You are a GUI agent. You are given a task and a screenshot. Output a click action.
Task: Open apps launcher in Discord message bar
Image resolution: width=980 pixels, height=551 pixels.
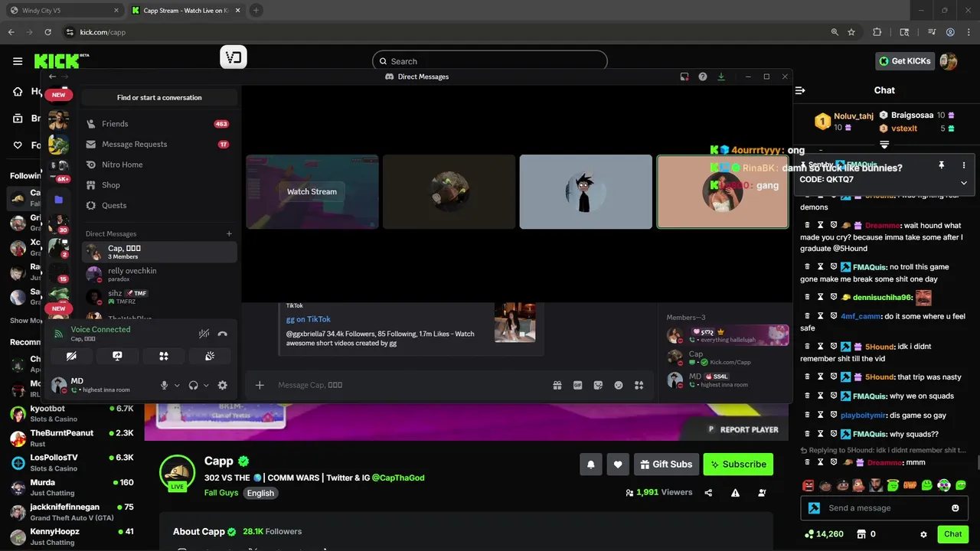[639, 386]
